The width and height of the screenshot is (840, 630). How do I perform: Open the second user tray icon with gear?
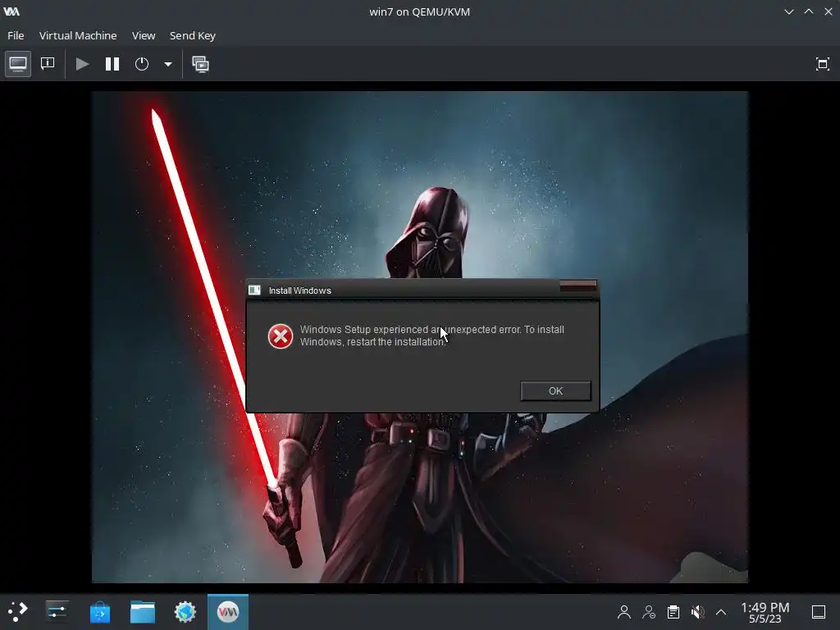click(649, 612)
